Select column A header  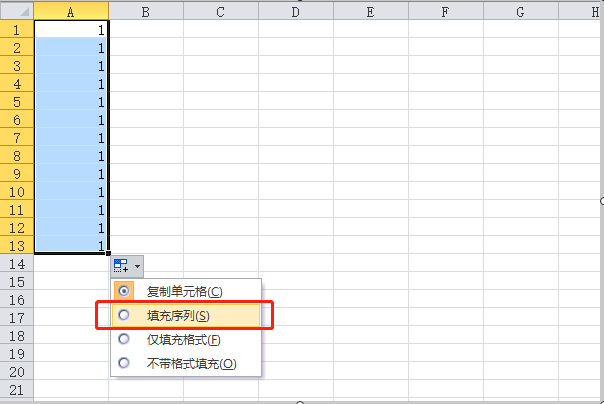[x=71, y=12]
